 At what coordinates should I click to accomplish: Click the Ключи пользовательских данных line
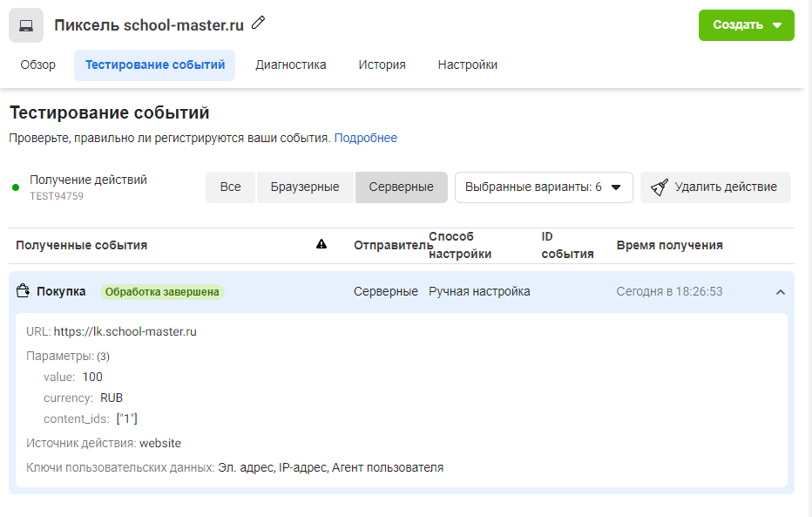[x=234, y=467]
